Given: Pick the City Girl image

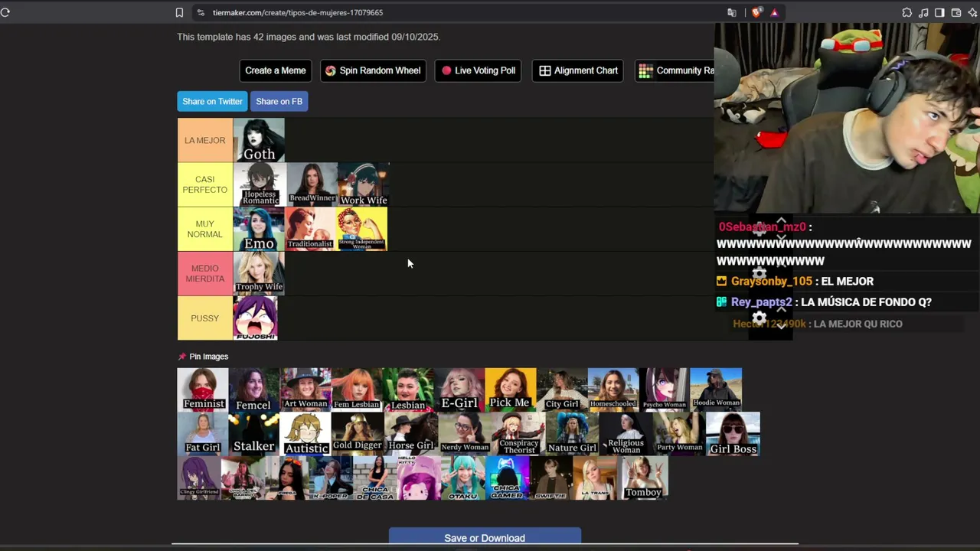Looking at the screenshot, I should (x=562, y=390).
